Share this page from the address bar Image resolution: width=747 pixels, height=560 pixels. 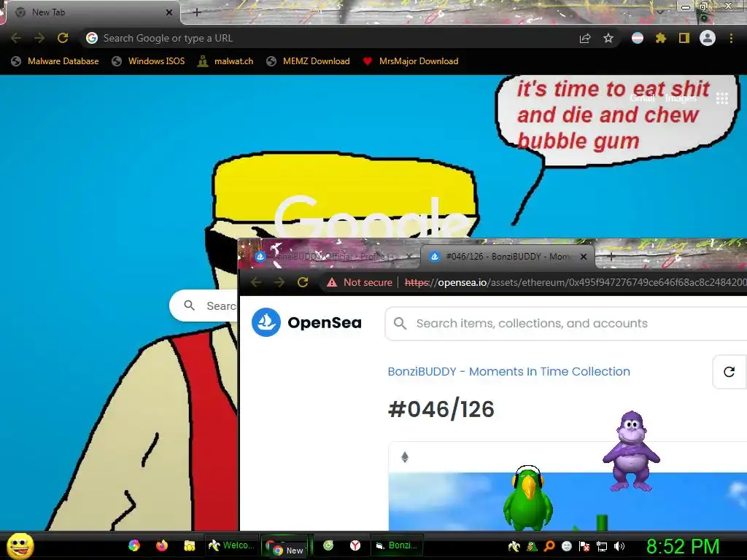click(585, 39)
